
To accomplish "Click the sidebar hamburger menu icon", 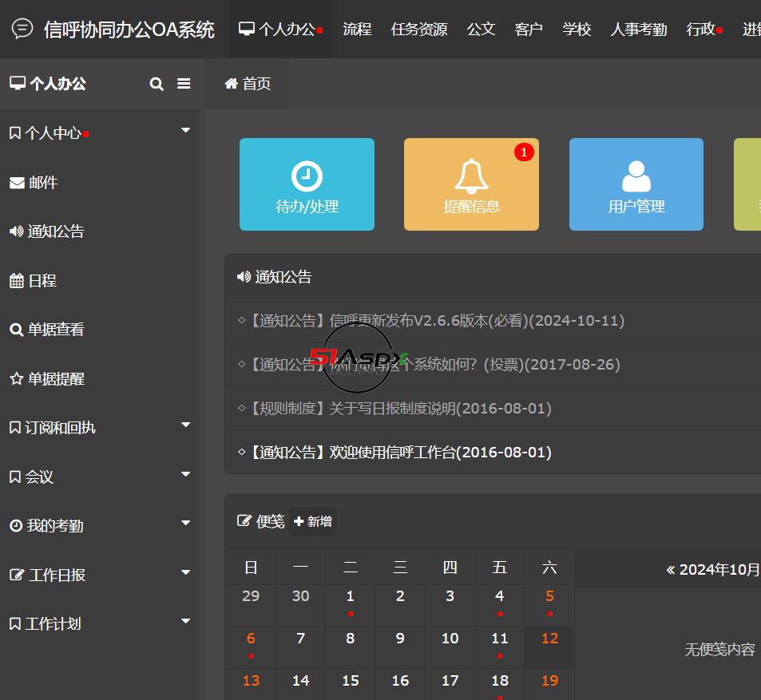I will pos(184,83).
